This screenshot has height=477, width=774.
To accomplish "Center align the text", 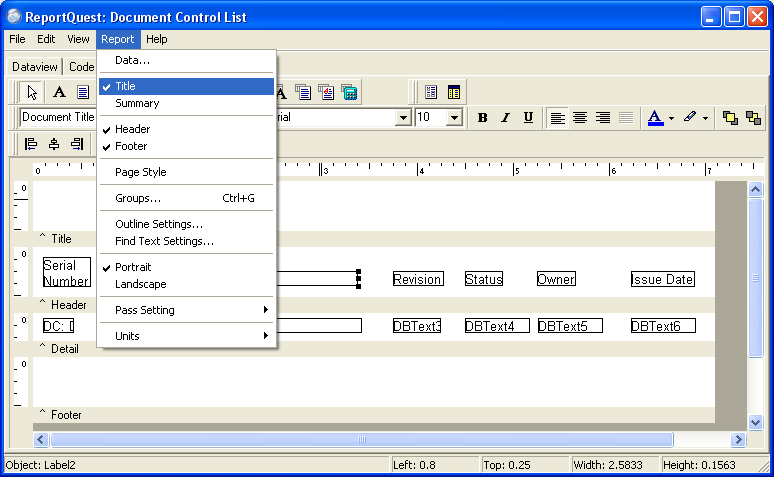I will pyautogui.click(x=580, y=118).
